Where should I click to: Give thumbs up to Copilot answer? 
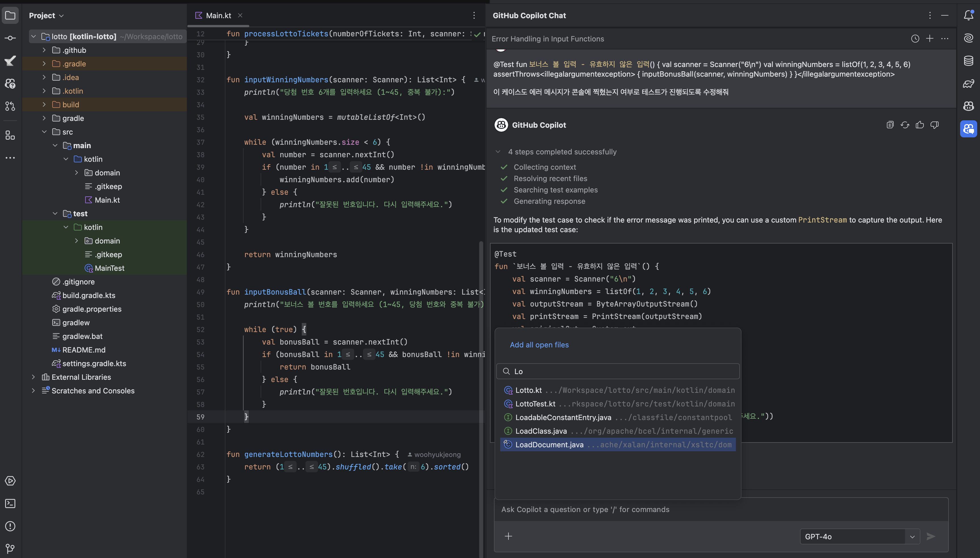pos(920,125)
